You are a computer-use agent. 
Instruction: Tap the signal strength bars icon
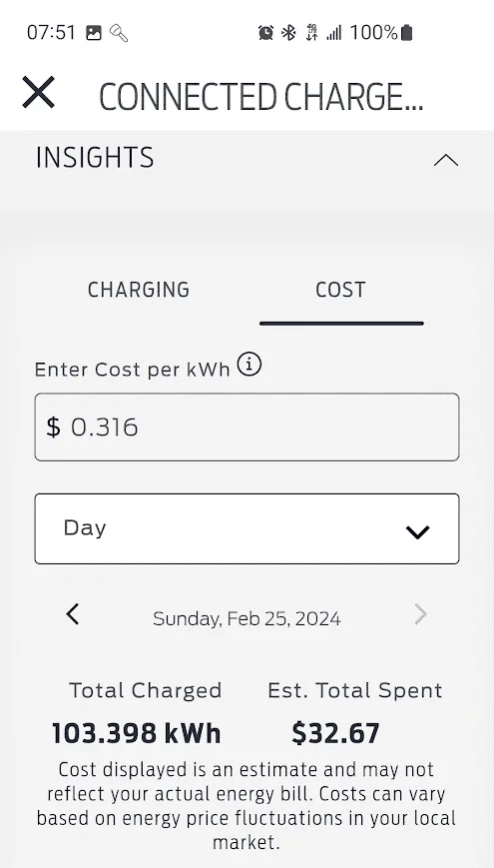coord(334,33)
